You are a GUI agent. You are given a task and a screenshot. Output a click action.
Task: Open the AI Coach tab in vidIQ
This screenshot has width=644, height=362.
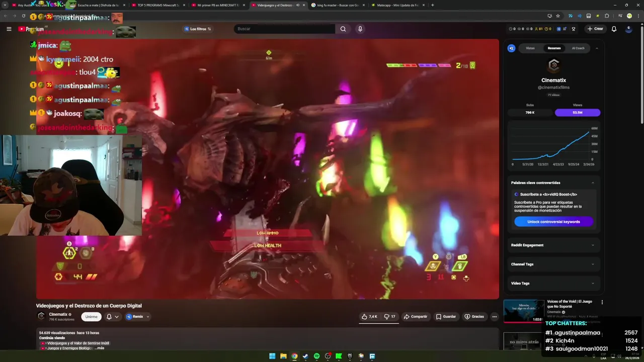click(578, 48)
